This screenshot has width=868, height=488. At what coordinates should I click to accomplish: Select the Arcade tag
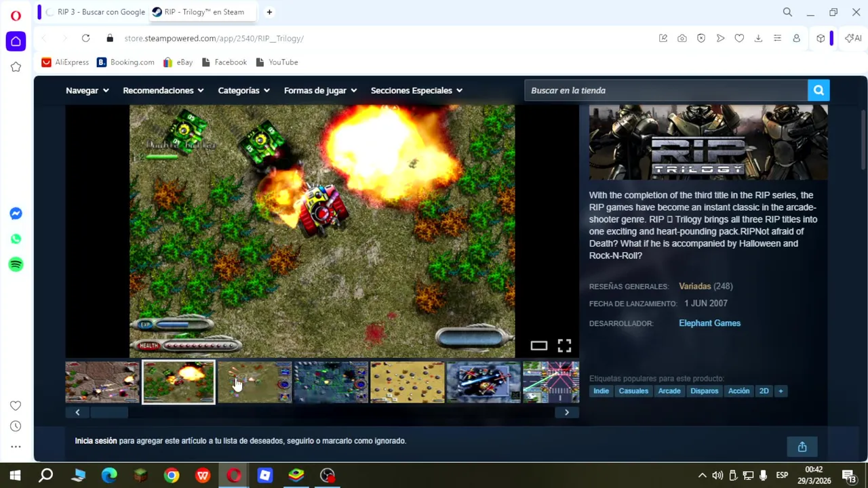coord(669,391)
